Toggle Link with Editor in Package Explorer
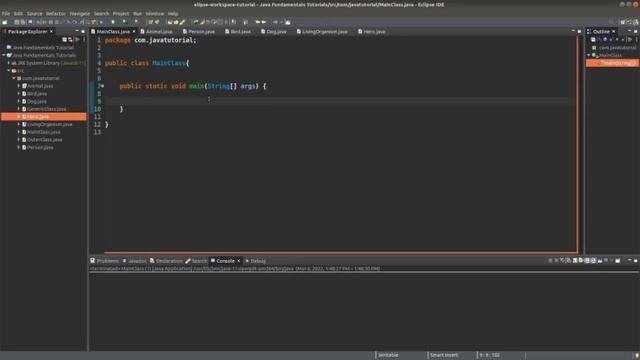 pos(71,40)
